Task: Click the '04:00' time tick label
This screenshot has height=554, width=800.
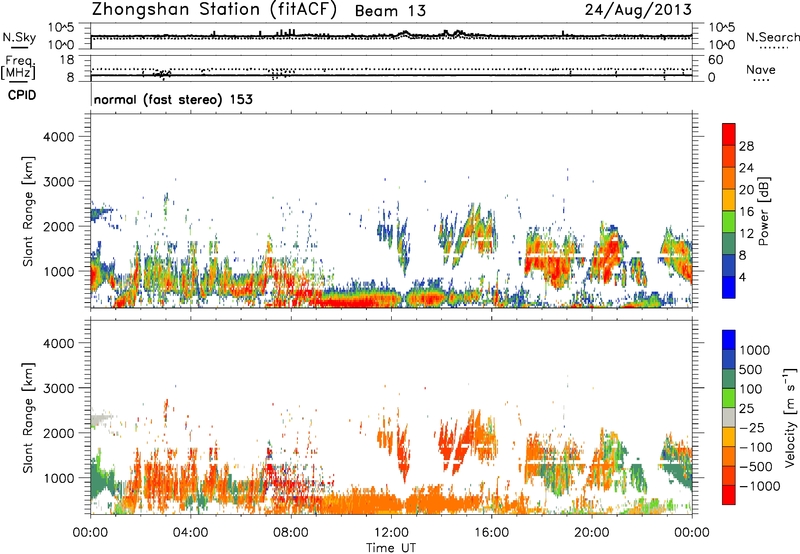Action: 190,533
